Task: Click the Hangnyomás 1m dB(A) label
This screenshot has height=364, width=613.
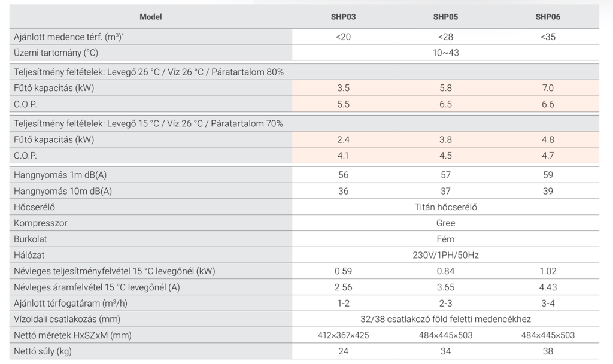Action: [63, 175]
